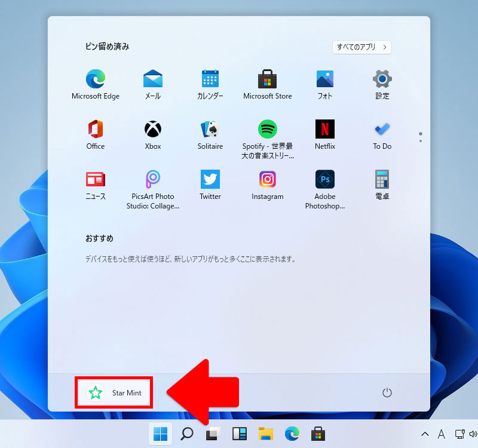
Task: Open the メール app
Action: (x=153, y=85)
